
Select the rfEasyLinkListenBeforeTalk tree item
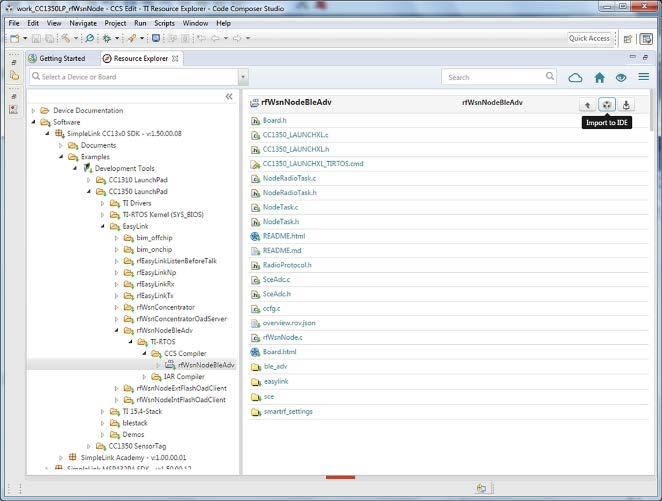(176, 261)
